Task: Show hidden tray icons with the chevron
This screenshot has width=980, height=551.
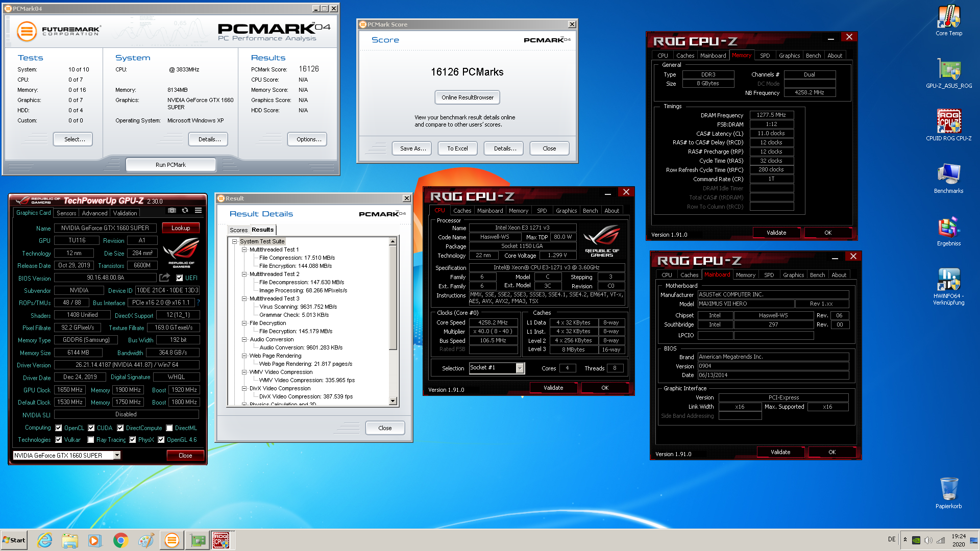Action: [905, 540]
